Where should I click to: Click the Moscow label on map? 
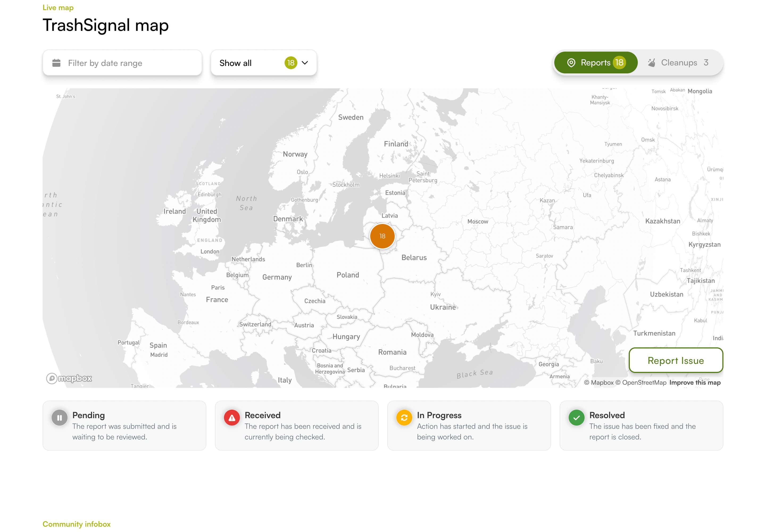coord(478,222)
